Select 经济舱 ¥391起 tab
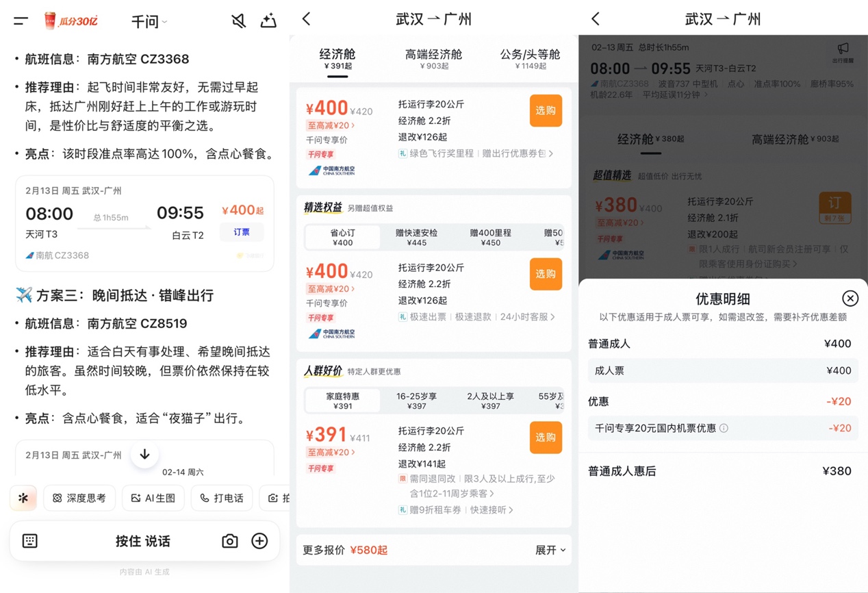Viewport: 868px width, 593px height. (x=337, y=59)
